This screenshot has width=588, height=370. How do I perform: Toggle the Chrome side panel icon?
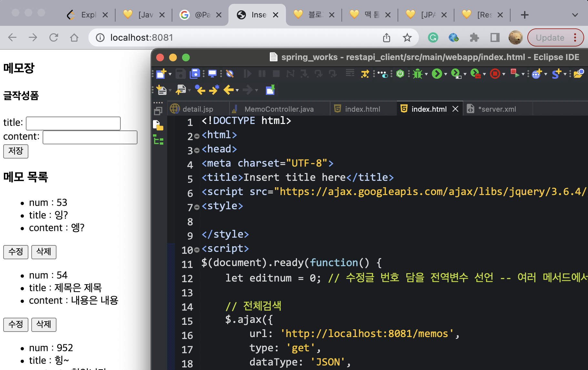tap(495, 37)
